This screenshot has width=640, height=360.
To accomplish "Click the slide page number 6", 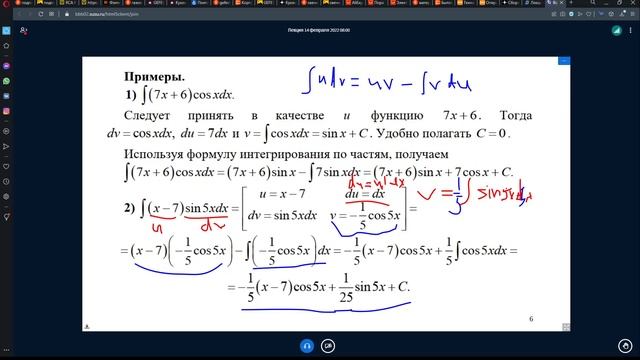I will click(x=531, y=319).
